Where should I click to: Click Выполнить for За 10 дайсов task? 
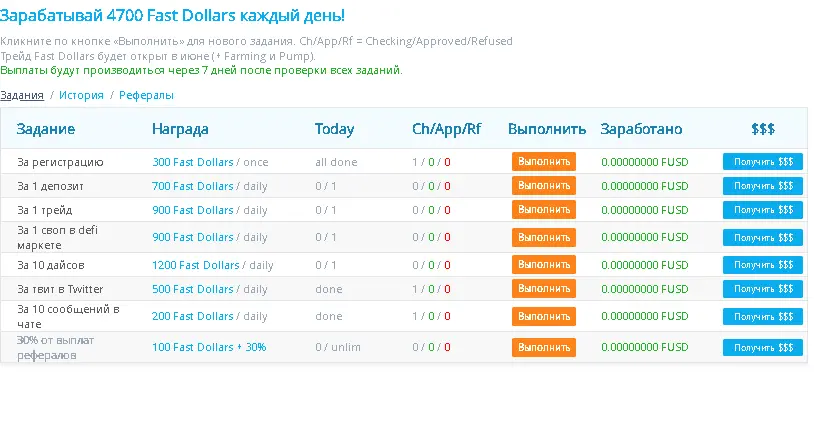coord(544,265)
